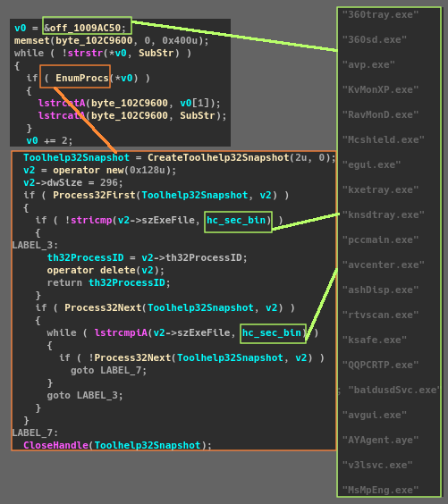Image resolution: width=448 pixels, height=504 pixels.
Task: Click hc_sec_bin in the stricmp line
Action: [x=236, y=220]
